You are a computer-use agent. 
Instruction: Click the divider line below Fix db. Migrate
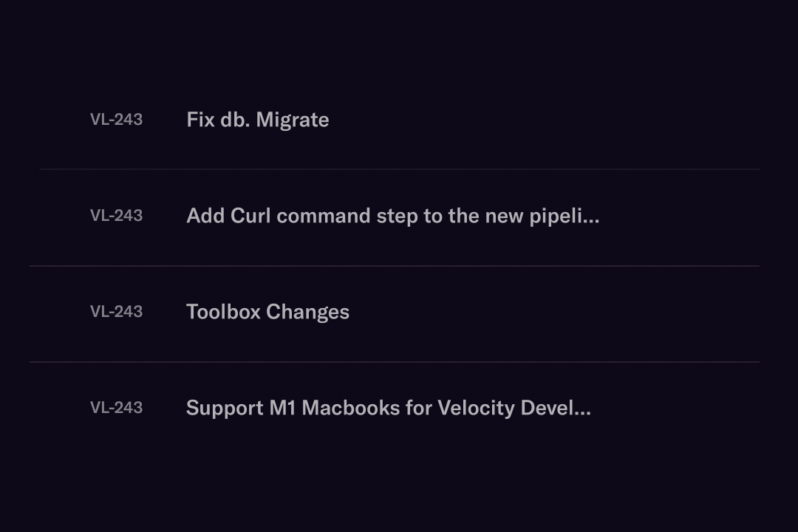click(x=399, y=169)
